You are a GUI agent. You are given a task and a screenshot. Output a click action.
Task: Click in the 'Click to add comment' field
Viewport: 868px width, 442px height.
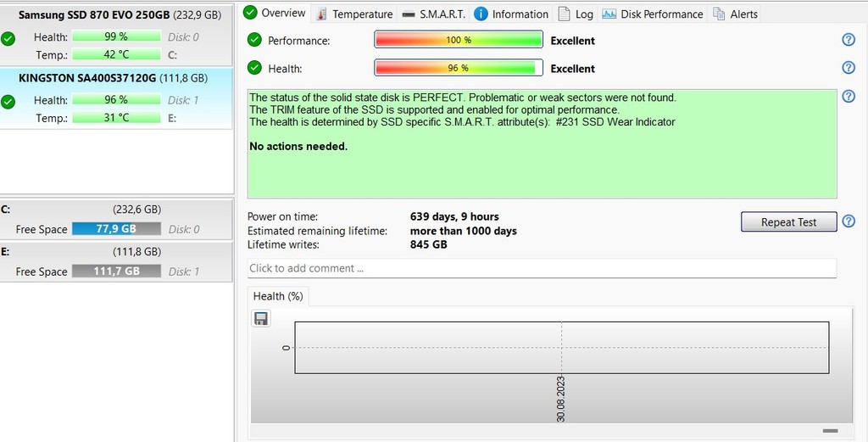[542, 268]
